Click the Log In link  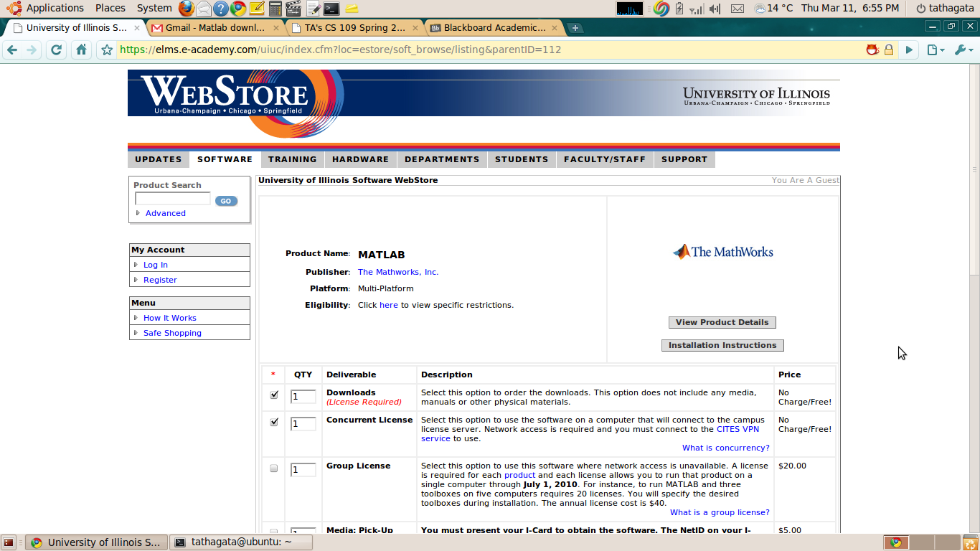click(156, 265)
